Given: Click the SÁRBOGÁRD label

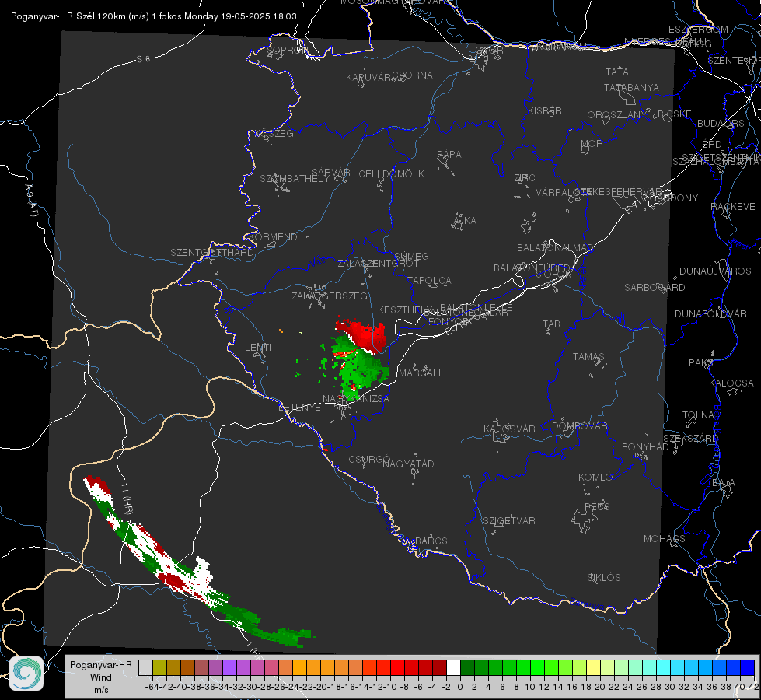Looking at the screenshot, I should (x=655, y=288).
